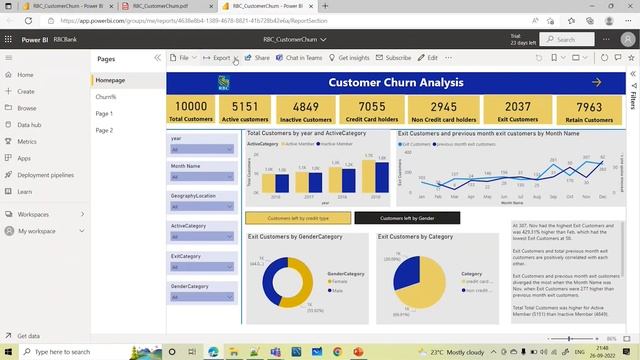The width and height of the screenshot is (640, 360).
Task: Expand Workspaces flyout chevron
Action: (x=82, y=214)
